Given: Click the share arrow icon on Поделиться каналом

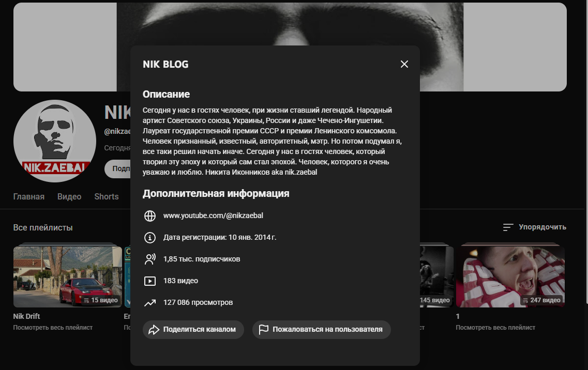Looking at the screenshot, I should pyautogui.click(x=154, y=329).
